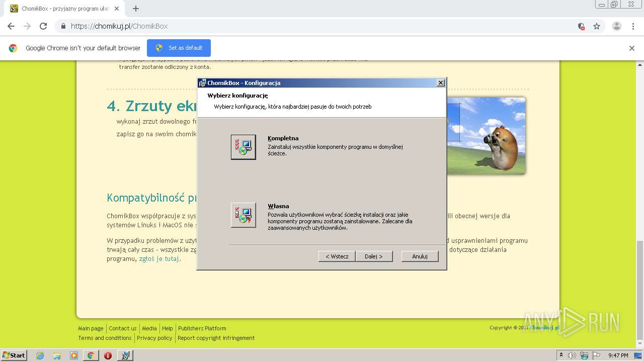Viewport: 644px width, 362px height.
Task: Click the scrollbar down arrow
Action: click(x=640, y=345)
